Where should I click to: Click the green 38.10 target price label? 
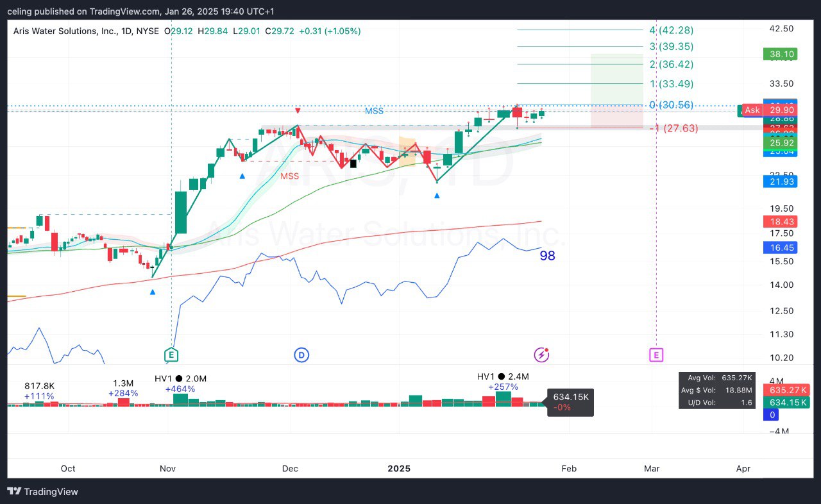[779, 55]
